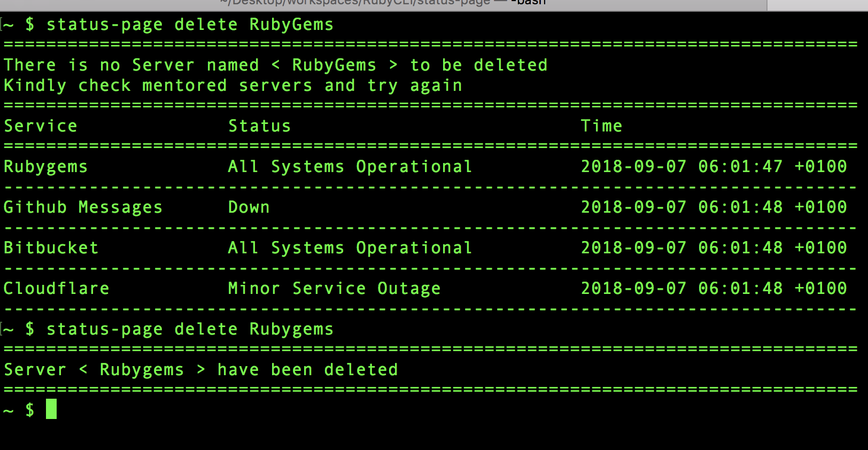Click the Bitbucket row timestamp
The height and width of the screenshot is (450, 868).
(714, 248)
